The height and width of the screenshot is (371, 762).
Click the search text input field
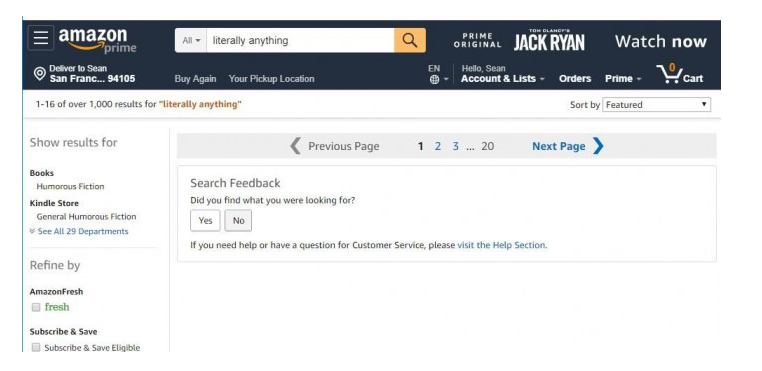coord(300,40)
